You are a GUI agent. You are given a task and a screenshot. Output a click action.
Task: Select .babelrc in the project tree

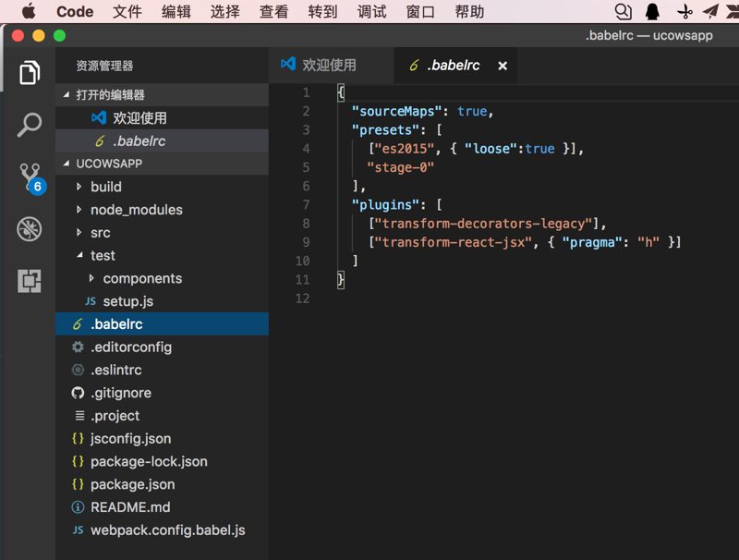point(163,323)
